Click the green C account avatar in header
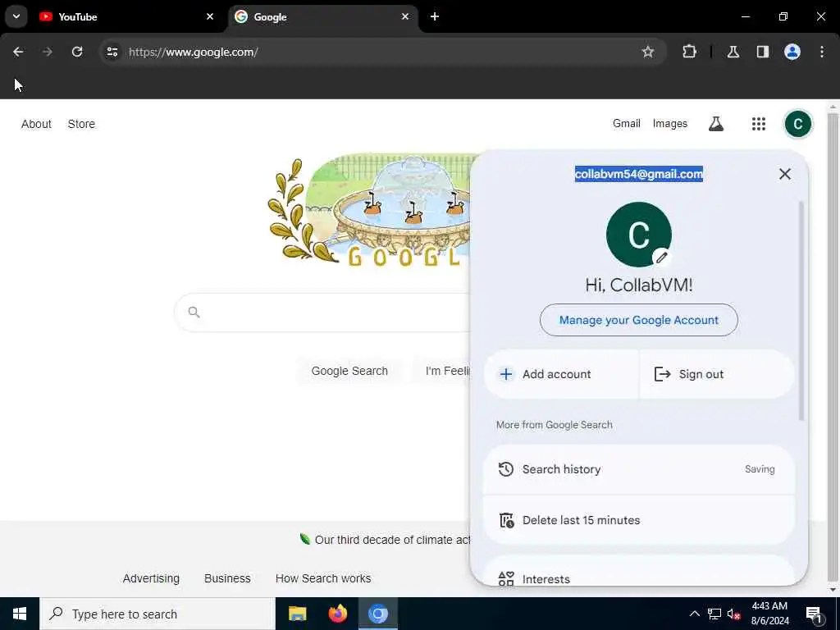Image resolution: width=840 pixels, height=630 pixels. click(797, 124)
